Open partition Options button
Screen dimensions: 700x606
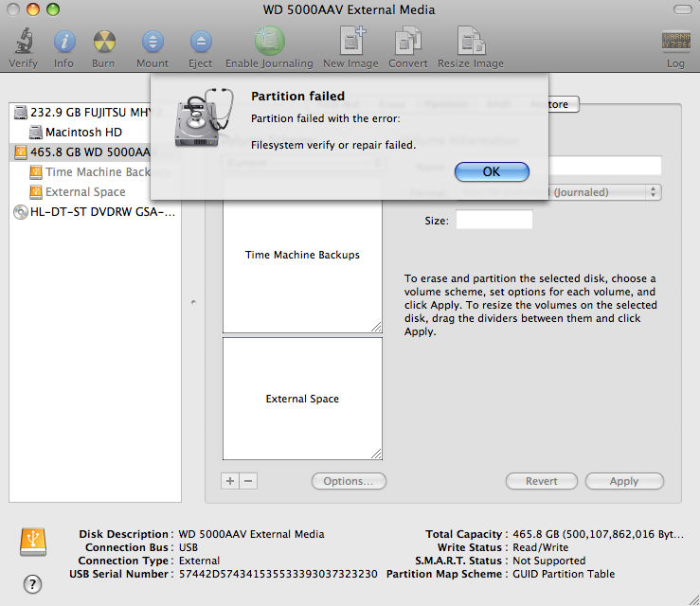(349, 481)
